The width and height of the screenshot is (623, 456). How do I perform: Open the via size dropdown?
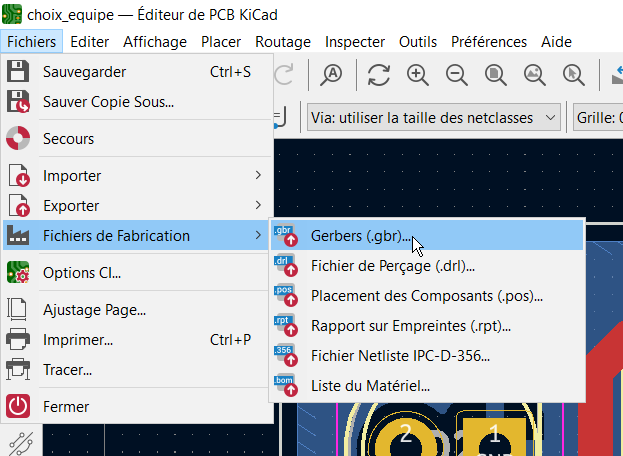tap(433, 118)
